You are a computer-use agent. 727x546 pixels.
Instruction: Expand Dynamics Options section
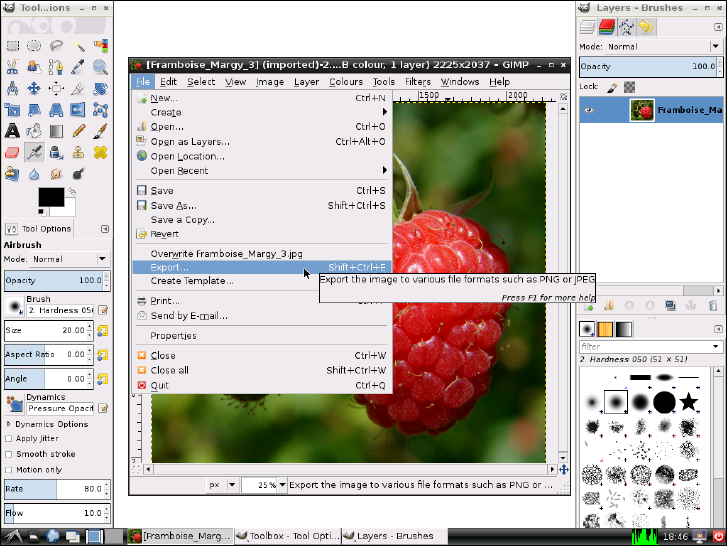pos(8,424)
